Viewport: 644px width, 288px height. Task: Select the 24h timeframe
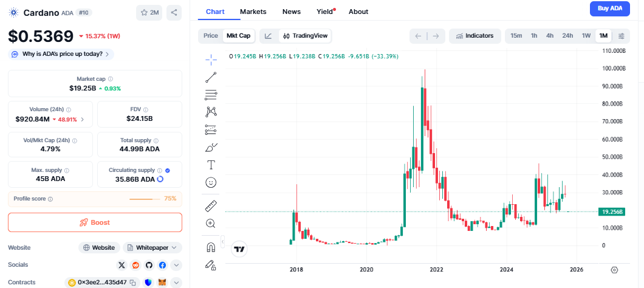[567, 36]
